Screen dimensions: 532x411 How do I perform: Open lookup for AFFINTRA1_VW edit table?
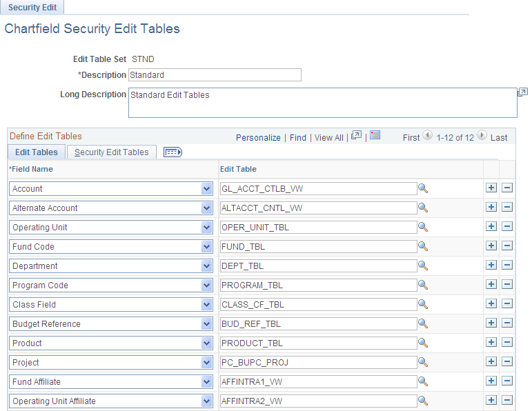pos(423,381)
